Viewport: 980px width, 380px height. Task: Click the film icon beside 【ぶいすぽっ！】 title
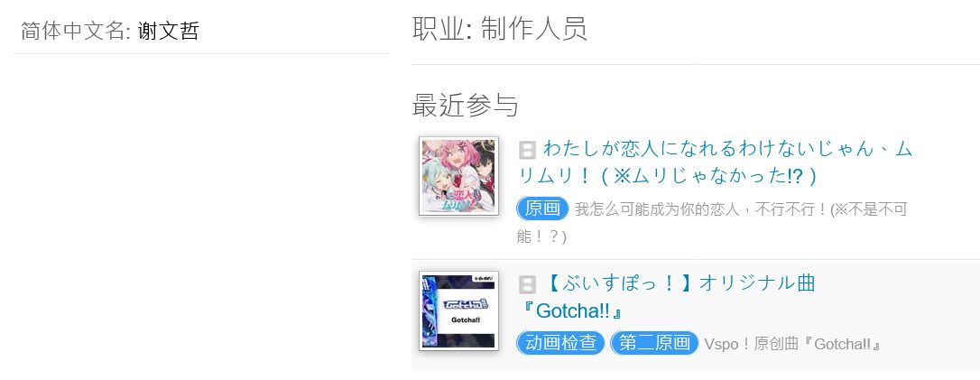[528, 285]
